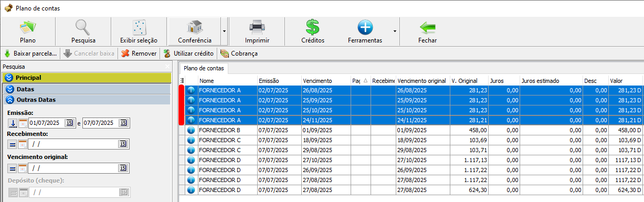Click Vencimento original date mode icon
Viewport: 644px width, 202px height.
click(x=23, y=168)
